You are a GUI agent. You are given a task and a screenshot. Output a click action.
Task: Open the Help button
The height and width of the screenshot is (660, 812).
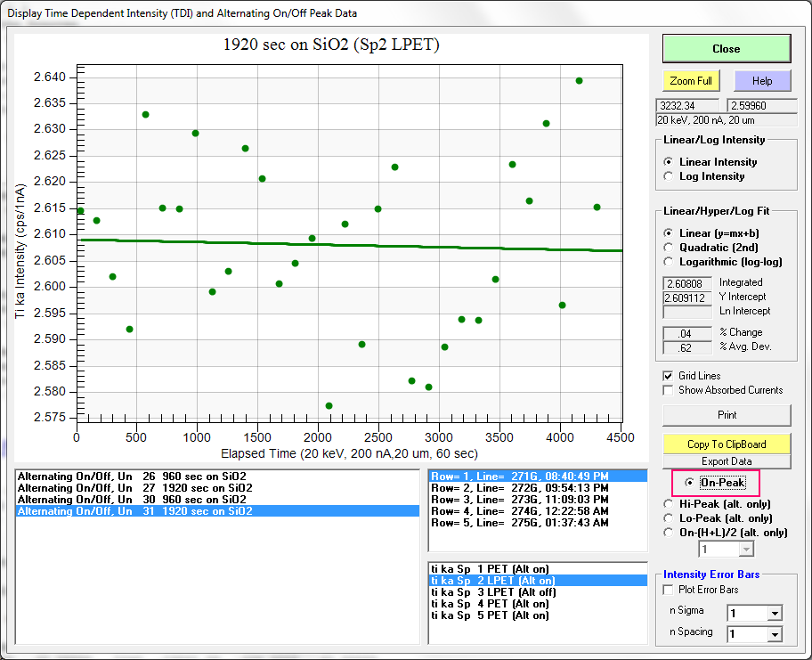click(x=761, y=80)
